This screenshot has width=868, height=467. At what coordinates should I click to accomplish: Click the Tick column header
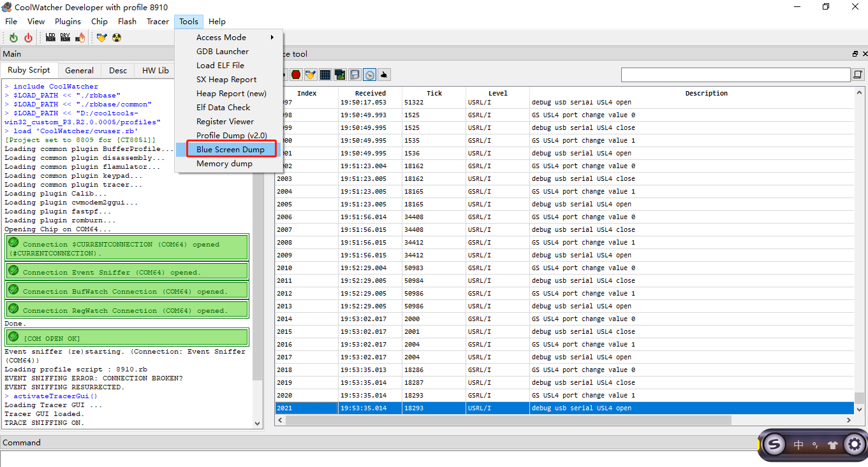click(x=434, y=93)
